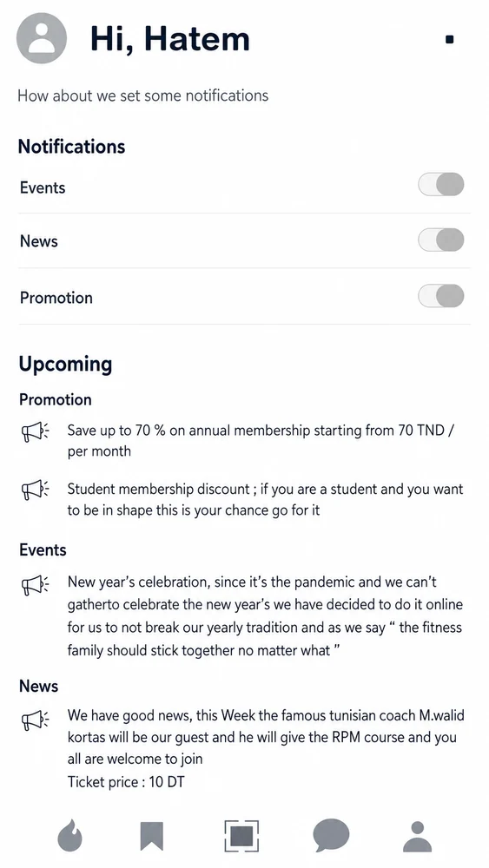Open the student membership discount text

click(265, 499)
